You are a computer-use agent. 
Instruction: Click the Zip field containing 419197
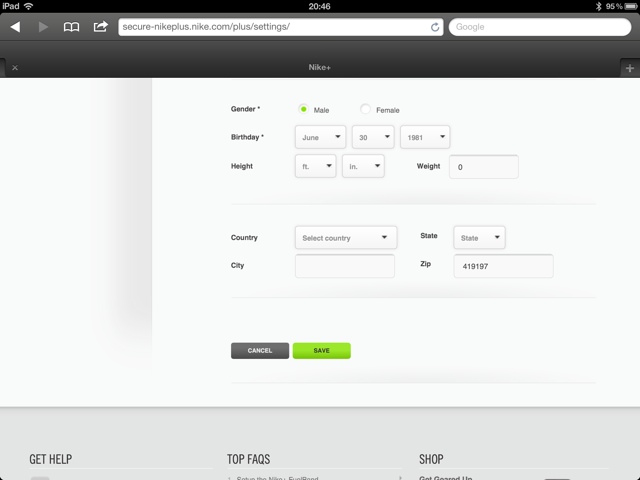point(503,266)
